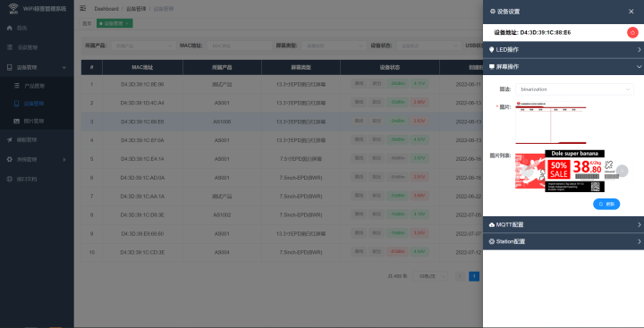Click the device management tablet icon in sidebar
Screen dimensions: 644x328
[x=10, y=67]
